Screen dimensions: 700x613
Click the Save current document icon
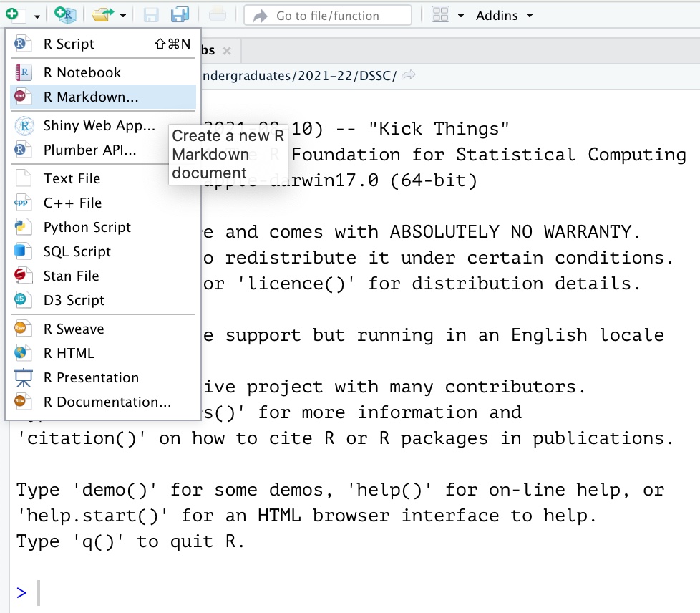pos(151,15)
